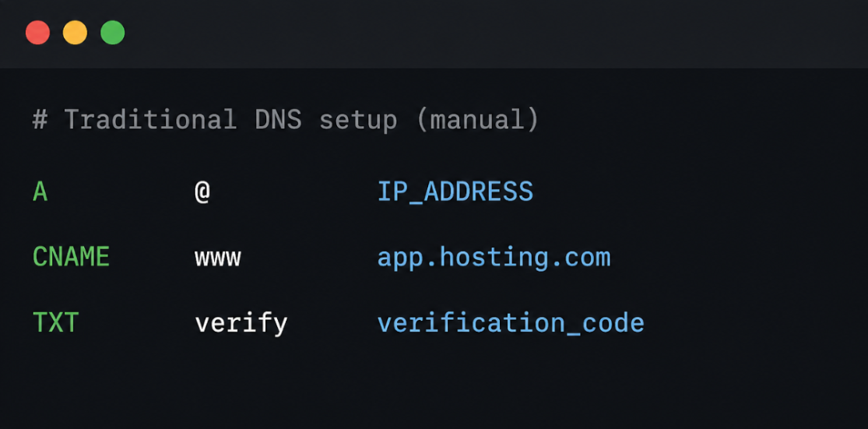
Task: Click the # hash symbol starting the comment
Action: click(x=40, y=120)
